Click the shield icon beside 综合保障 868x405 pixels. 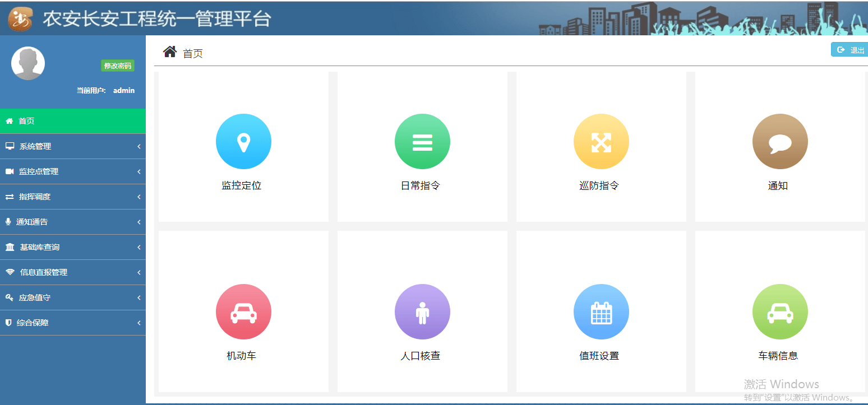pos(8,323)
